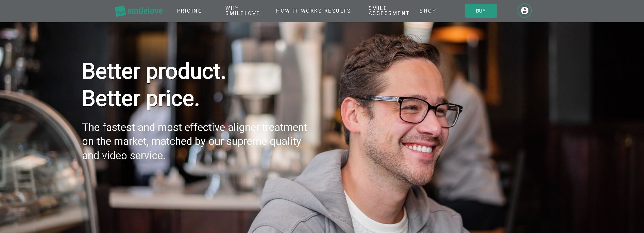
Task: Click the "Better price." headline
Action: 140,99
